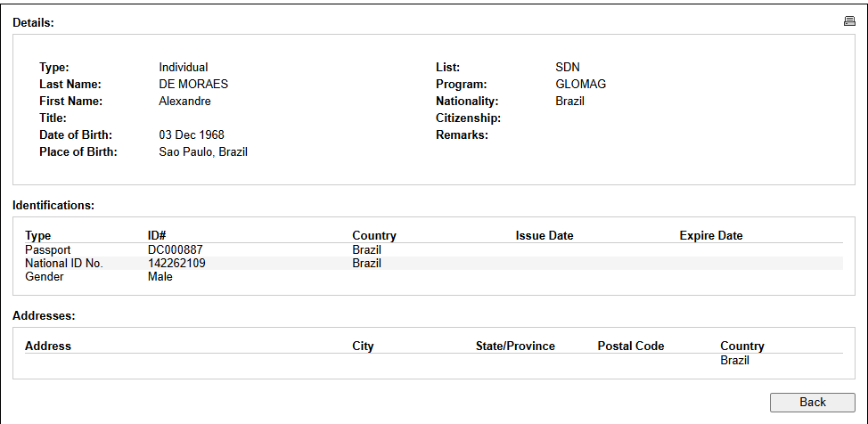The height and width of the screenshot is (424, 868).
Task: Click the Address column header
Action: point(48,346)
